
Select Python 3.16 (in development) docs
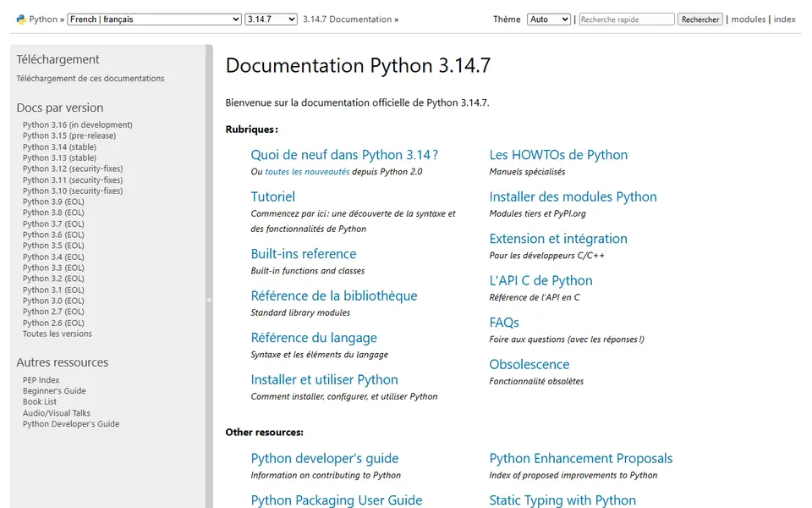pyautogui.click(x=78, y=125)
